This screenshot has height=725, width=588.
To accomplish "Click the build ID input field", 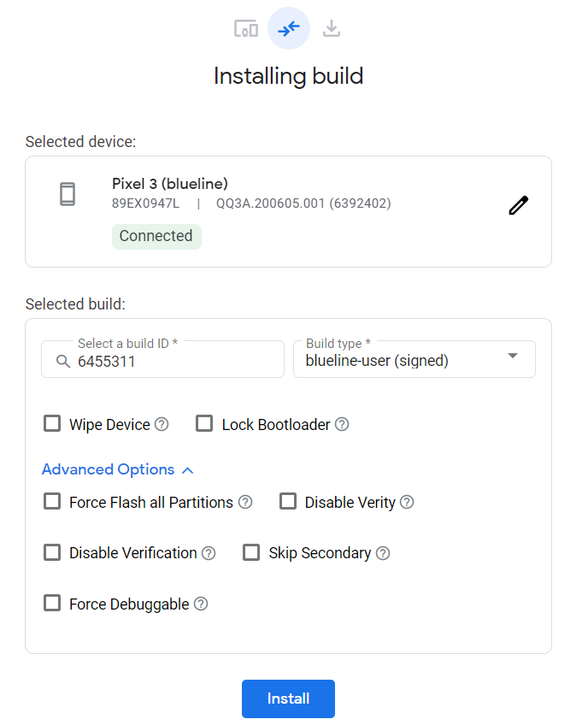I will 162,359.
